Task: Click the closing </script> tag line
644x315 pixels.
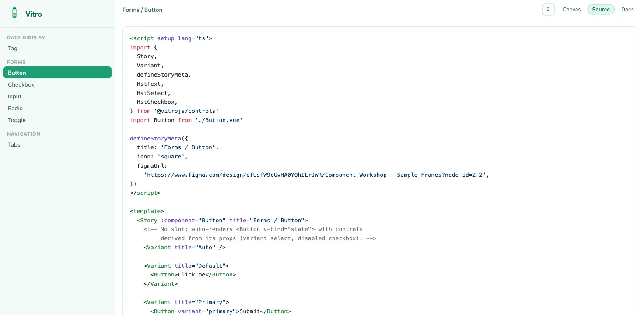Action: pyautogui.click(x=145, y=193)
